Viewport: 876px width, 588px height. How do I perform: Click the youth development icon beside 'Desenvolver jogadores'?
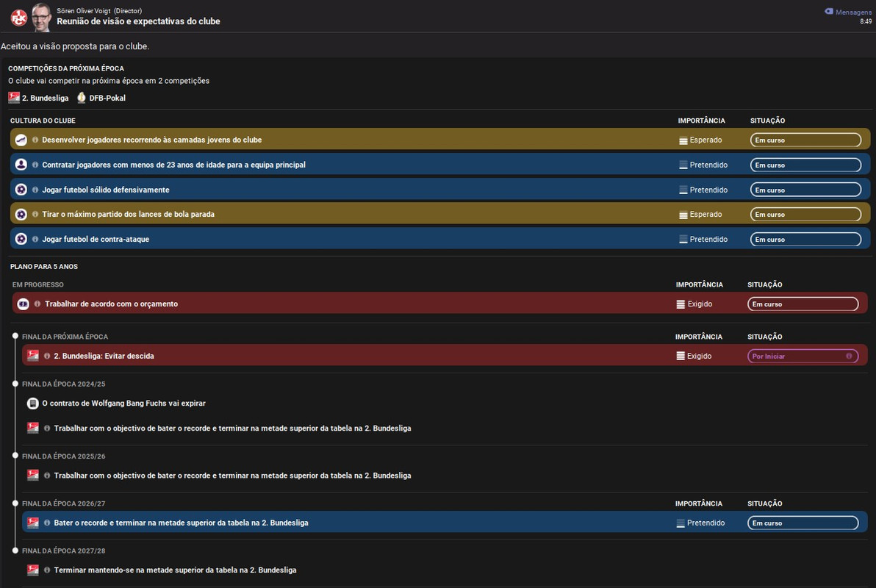pyautogui.click(x=21, y=140)
